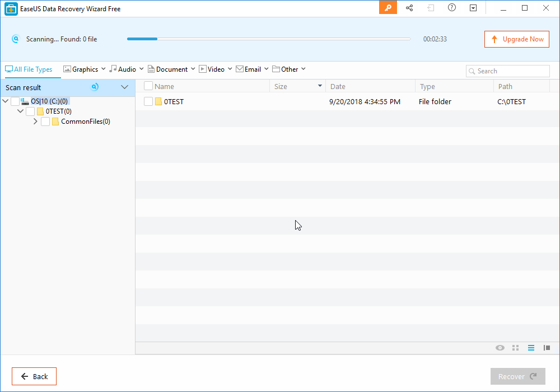Click the 0TEST folder icon in file list

[158, 101]
